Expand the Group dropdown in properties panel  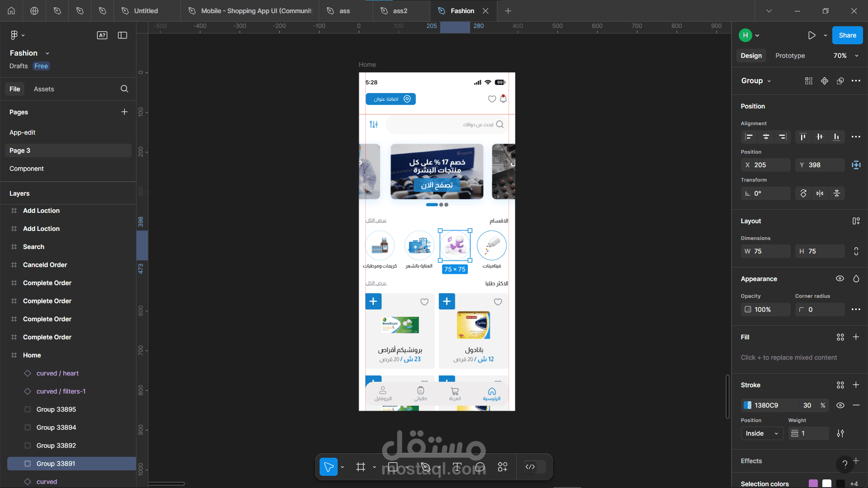(x=769, y=80)
